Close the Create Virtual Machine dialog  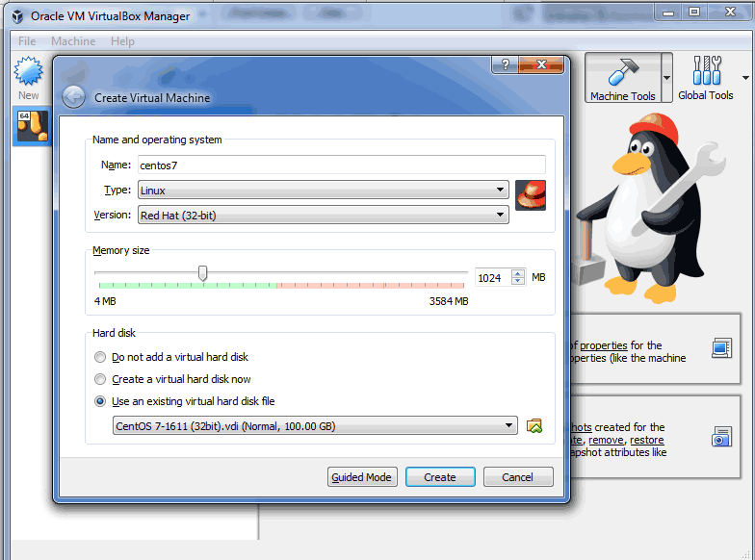(541, 64)
